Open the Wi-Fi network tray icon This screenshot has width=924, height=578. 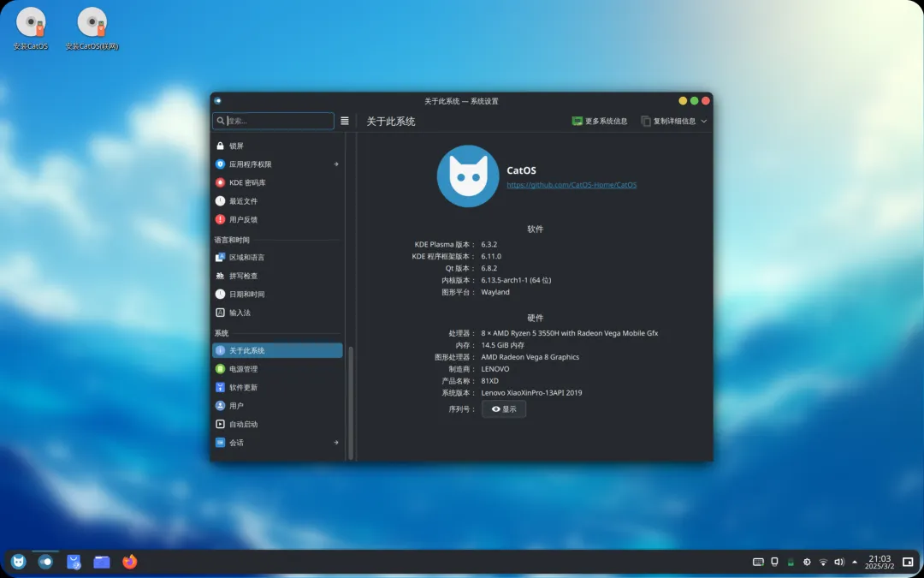point(823,562)
